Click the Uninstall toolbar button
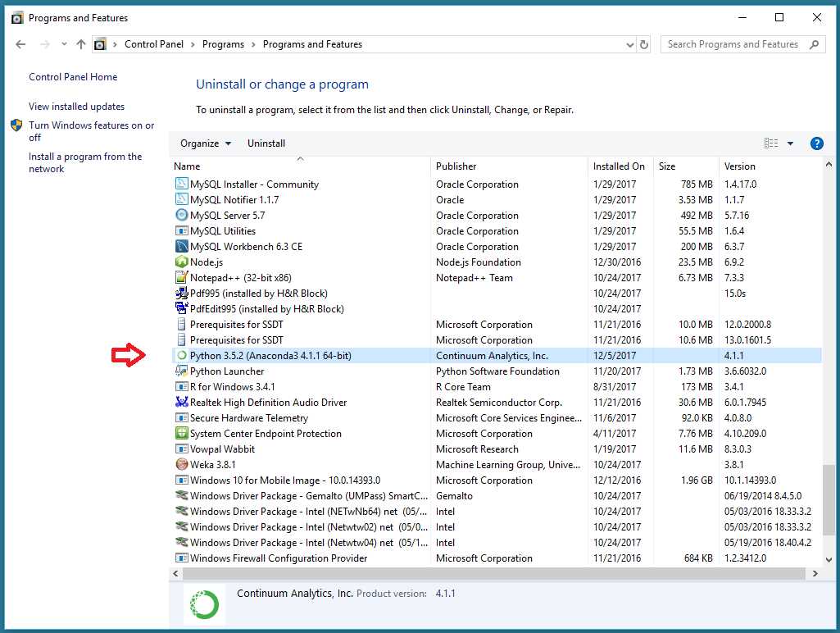This screenshot has height=633, width=840. [x=266, y=143]
